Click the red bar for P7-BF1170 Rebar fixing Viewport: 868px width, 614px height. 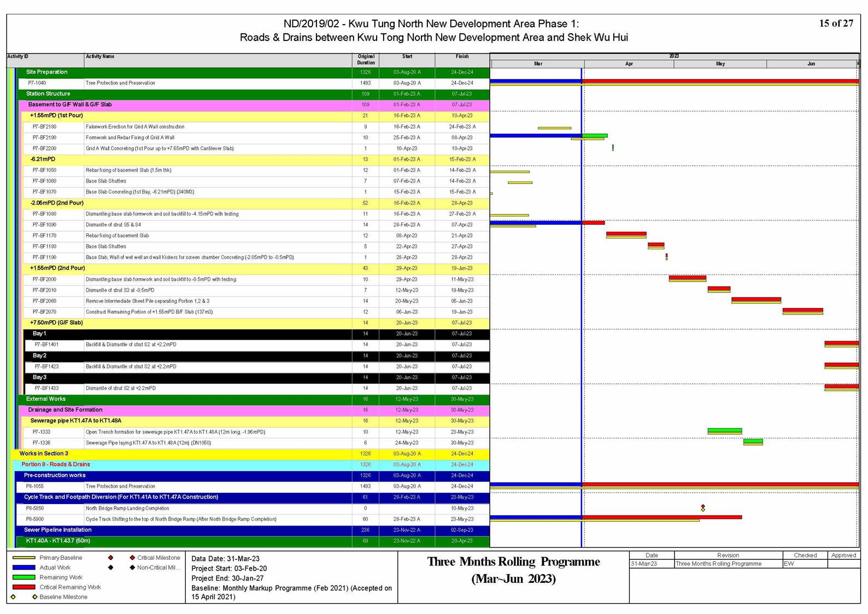coord(626,234)
